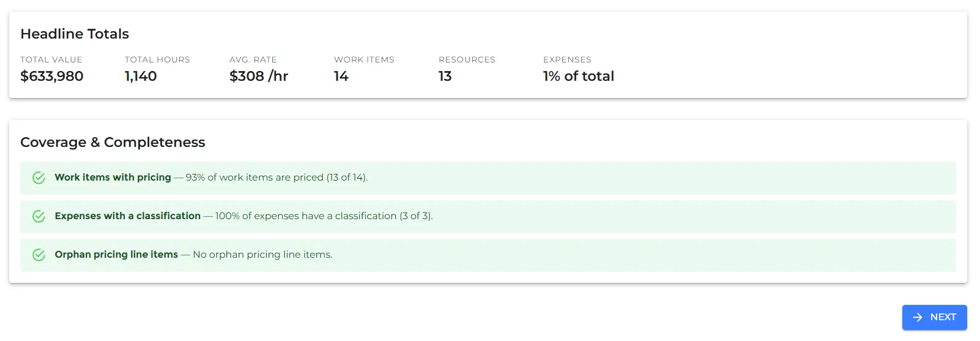980x341 pixels.
Task: Click the Coverage & Completeness heading
Action: point(113,142)
